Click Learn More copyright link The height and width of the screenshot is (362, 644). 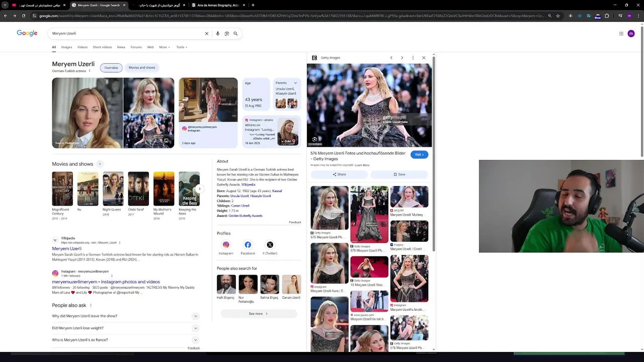[x=362, y=165]
